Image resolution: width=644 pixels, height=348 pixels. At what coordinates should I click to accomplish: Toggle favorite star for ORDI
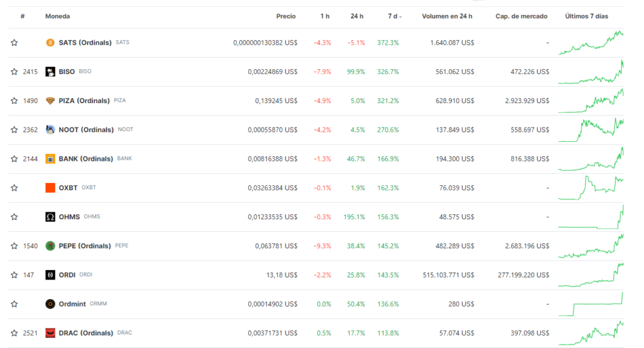tap(14, 275)
